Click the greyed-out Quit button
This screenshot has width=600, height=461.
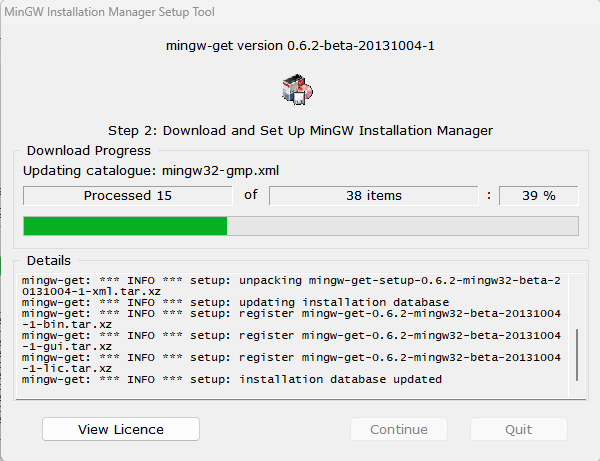tap(518, 429)
